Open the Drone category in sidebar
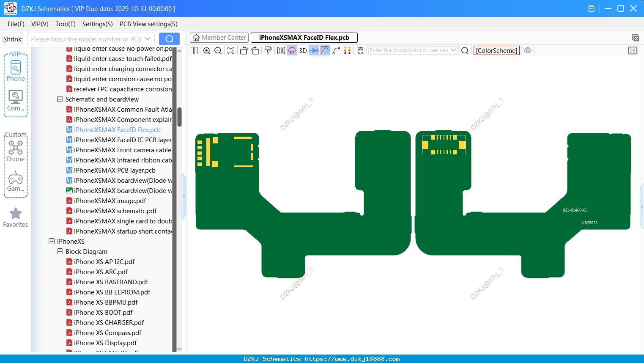Image resolution: width=644 pixels, height=363 pixels. pos(16,151)
